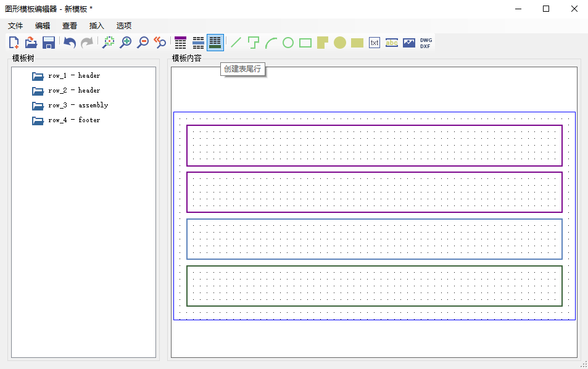Viewport: 588px width, 369px height.
Task: Zoom to fit selection icon
Action: (x=109, y=43)
